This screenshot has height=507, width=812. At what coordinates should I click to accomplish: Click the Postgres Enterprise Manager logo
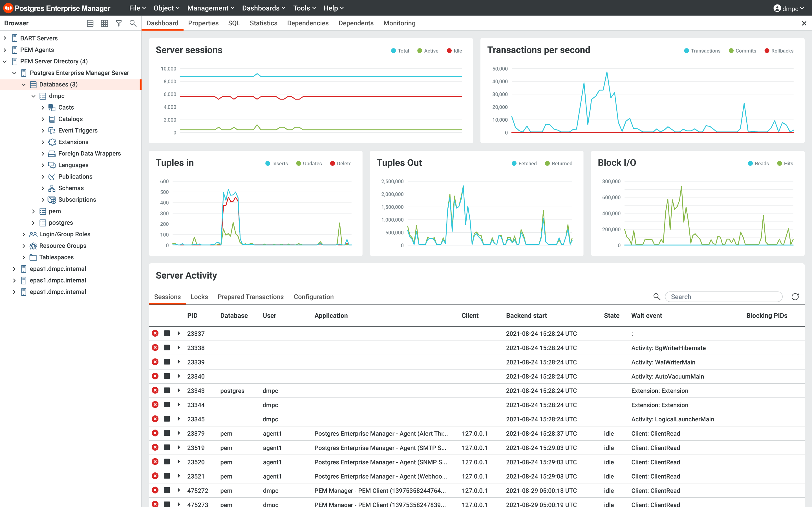8,8
